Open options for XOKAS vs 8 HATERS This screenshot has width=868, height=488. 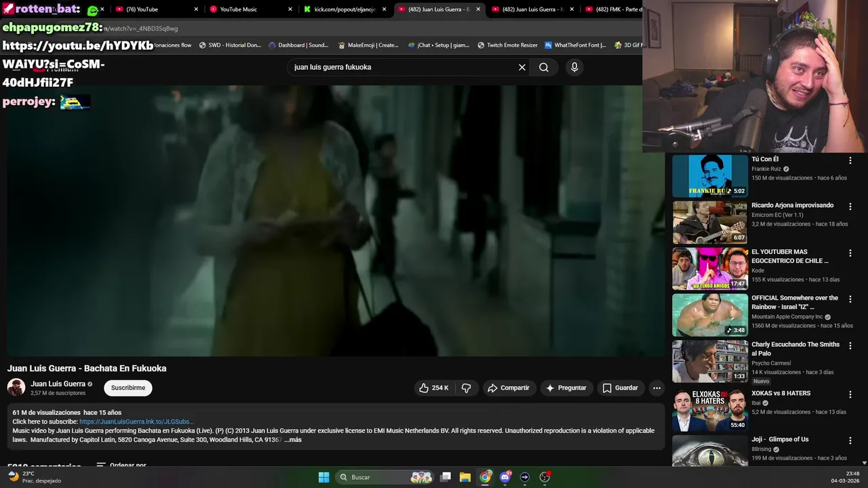coord(850,394)
